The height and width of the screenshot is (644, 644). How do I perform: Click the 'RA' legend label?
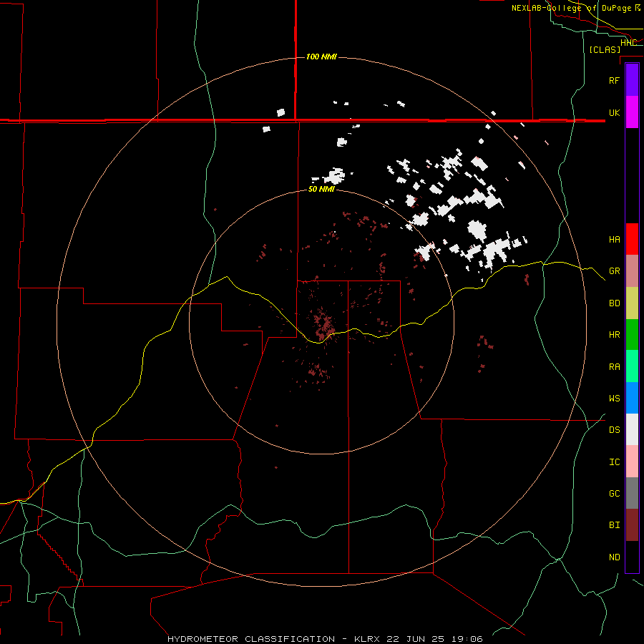coord(614,367)
